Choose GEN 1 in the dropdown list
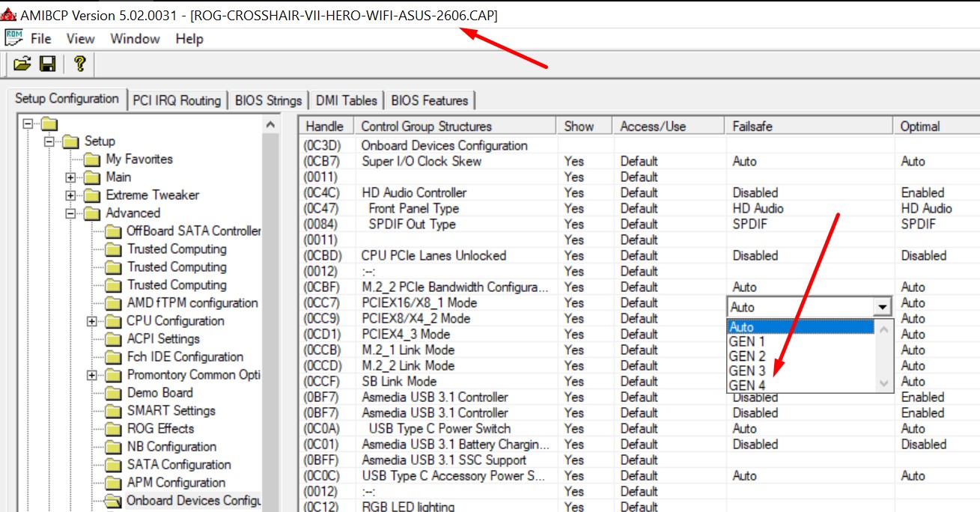Viewport: 980px width, 512px height. tap(800, 341)
